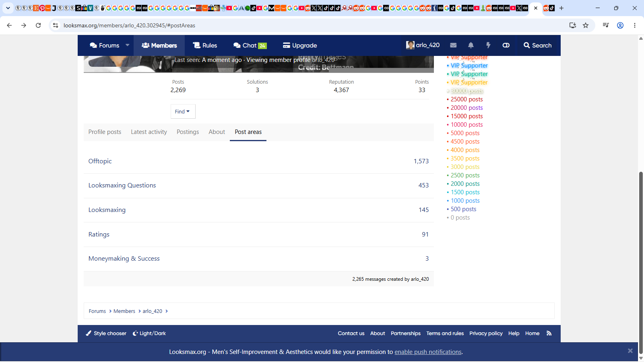
Task: Switch to Profile posts tab
Action: 105,132
